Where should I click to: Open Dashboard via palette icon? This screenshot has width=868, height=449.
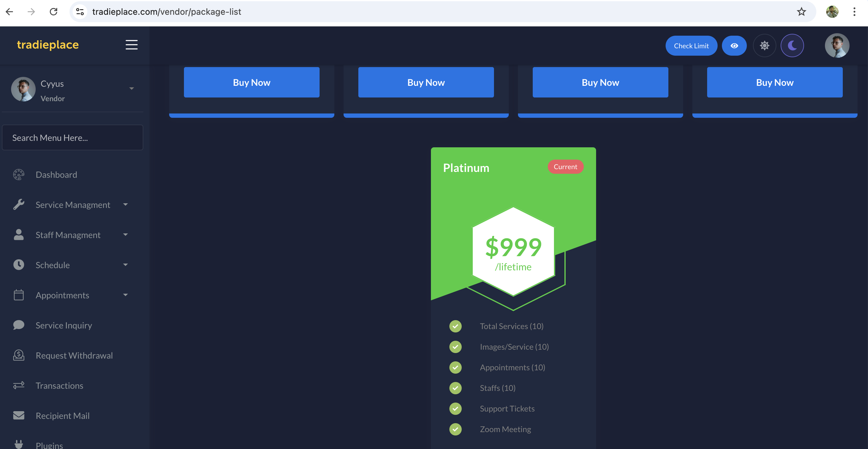(19, 174)
